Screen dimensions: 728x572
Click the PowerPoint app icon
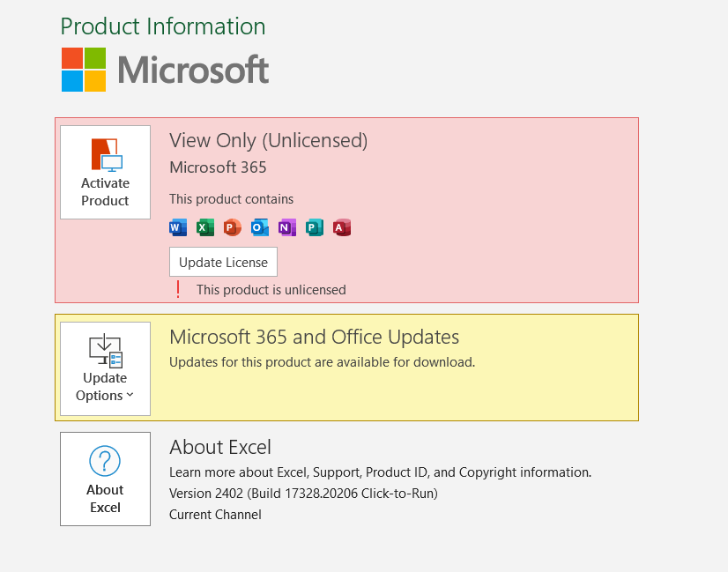coord(233,227)
